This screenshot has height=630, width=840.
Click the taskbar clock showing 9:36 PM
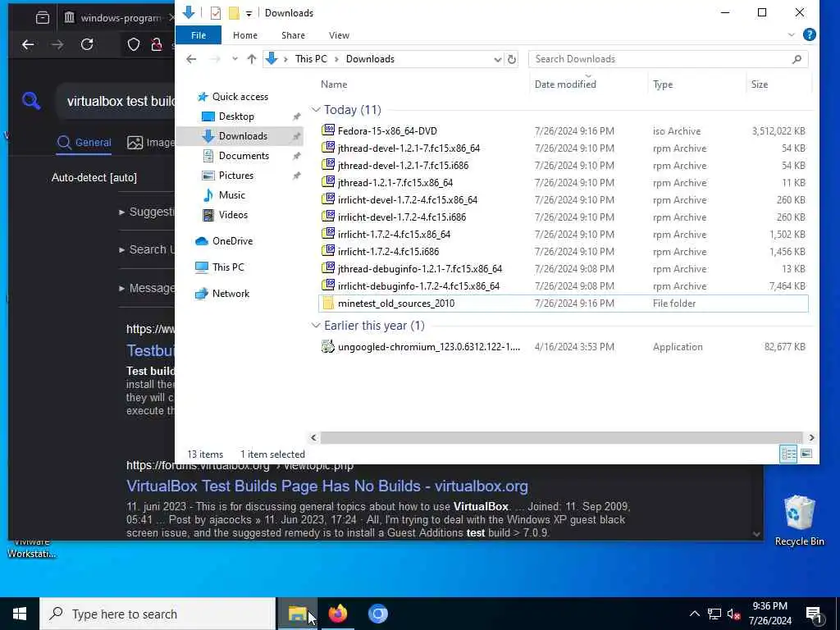[769, 614]
